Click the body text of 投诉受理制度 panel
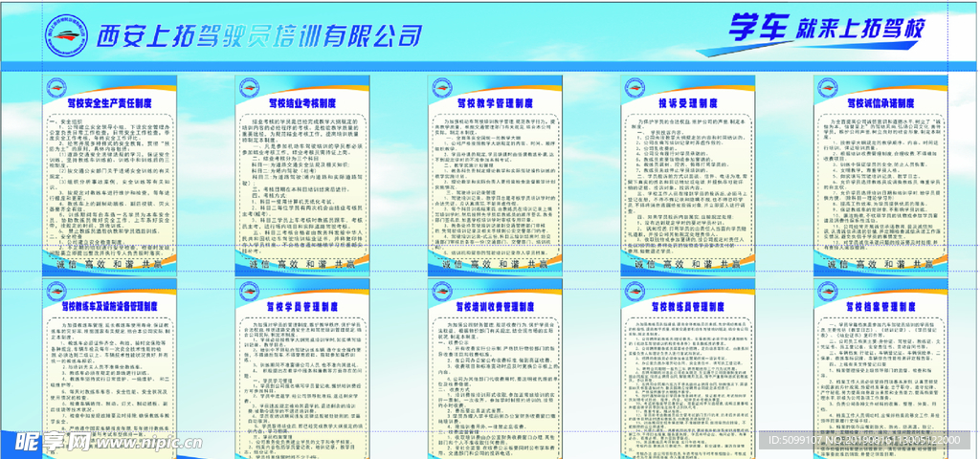This screenshot has height=459, width=980. 687,185
